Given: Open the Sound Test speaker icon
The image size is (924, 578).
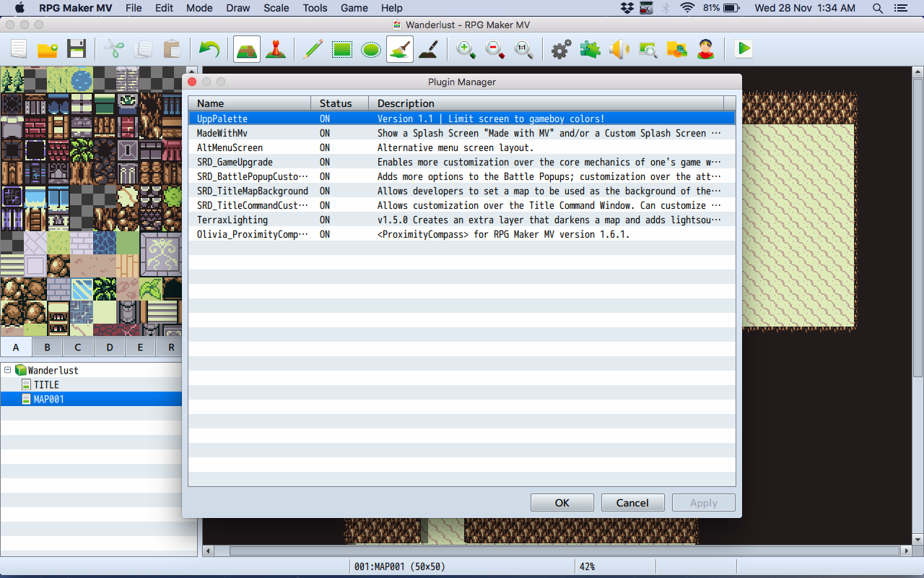Looking at the screenshot, I should (619, 49).
